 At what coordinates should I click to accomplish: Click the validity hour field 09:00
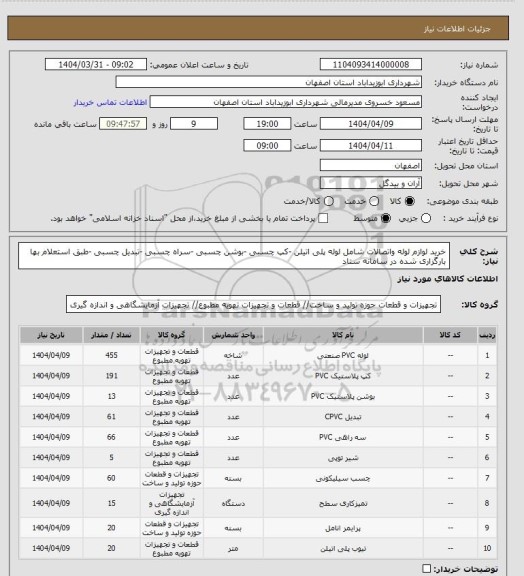click(x=267, y=145)
